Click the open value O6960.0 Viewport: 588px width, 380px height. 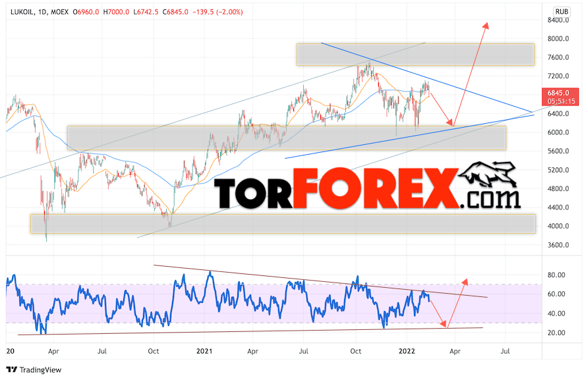click(86, 12)
